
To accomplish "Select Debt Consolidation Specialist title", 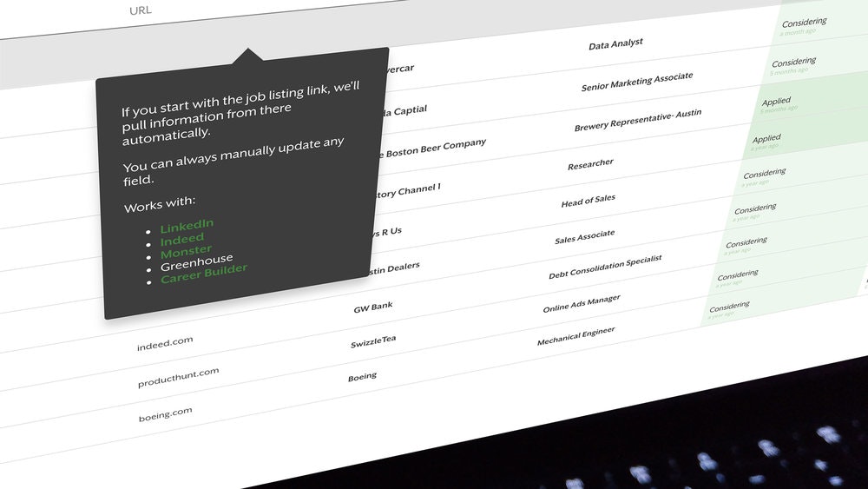I will point(605,267).
